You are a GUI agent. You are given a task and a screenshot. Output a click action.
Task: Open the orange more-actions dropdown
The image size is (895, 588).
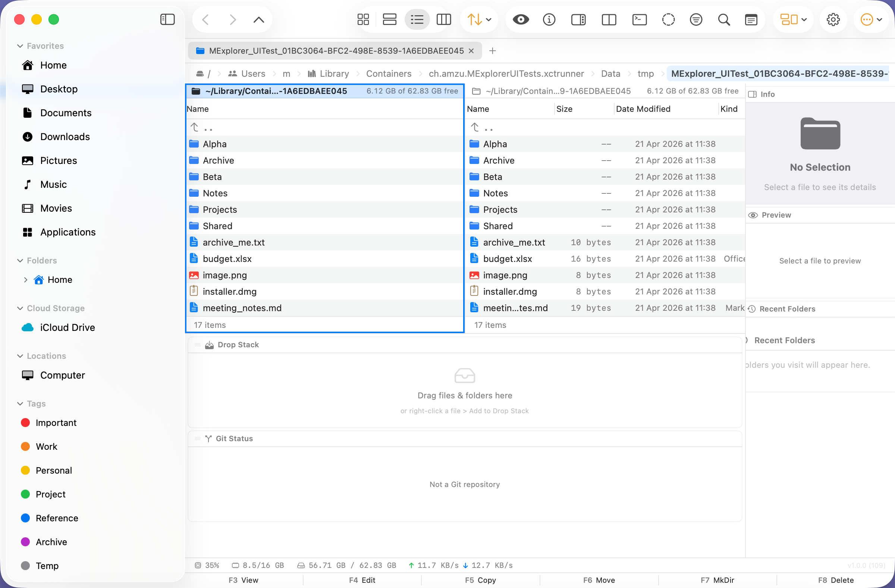coord(871,19)
